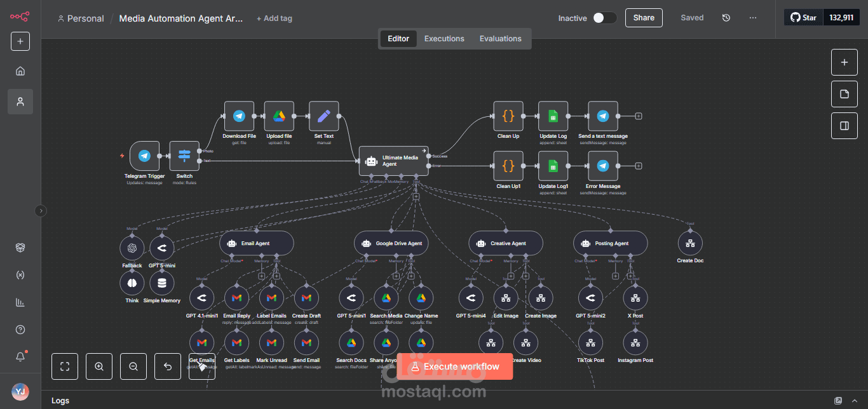Select the Create Doc tool node
The height and width of the screenshot is (409, 868).
click(x=690, y=243)
